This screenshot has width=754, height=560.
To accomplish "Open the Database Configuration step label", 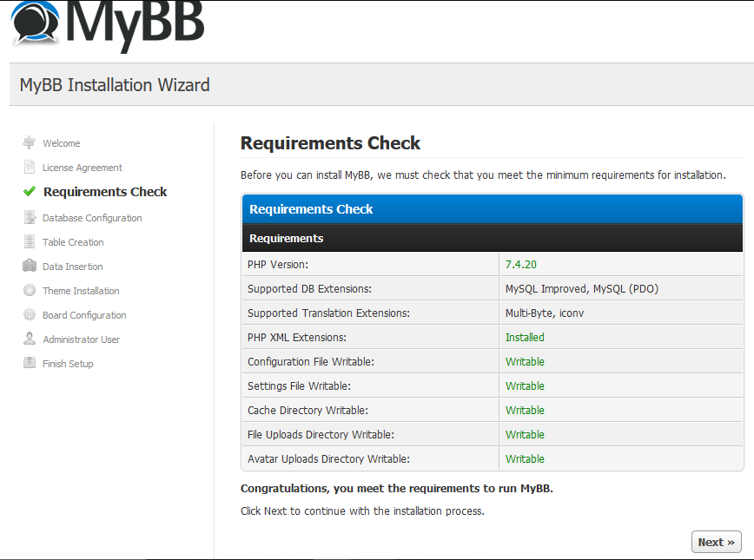I will [x=92, y=218].
